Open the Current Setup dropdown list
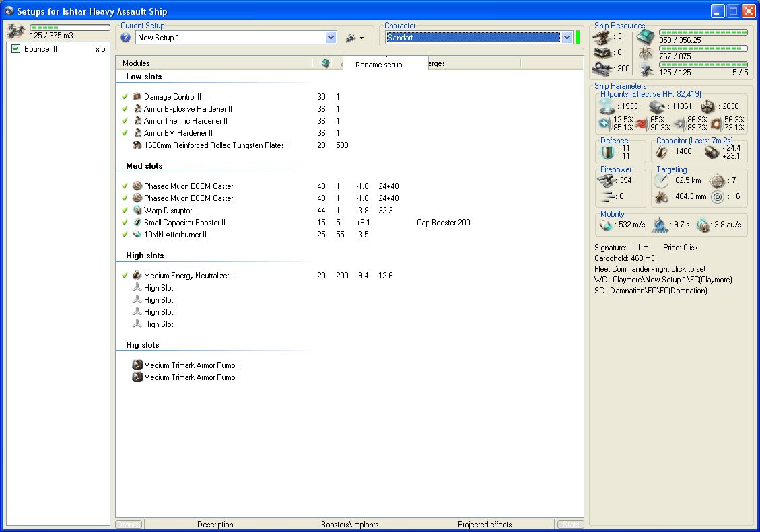This screenshot has height=532, width=760. (331, 37)
